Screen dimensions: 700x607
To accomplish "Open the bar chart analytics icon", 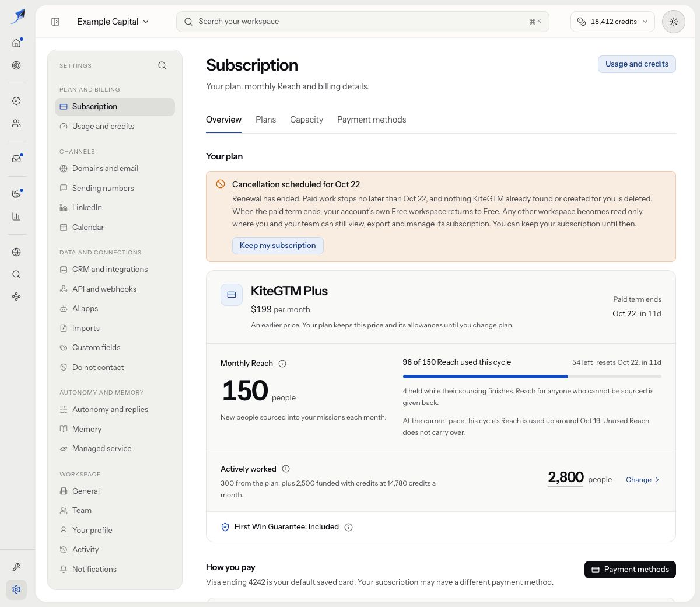I will (x=16, y=217).
